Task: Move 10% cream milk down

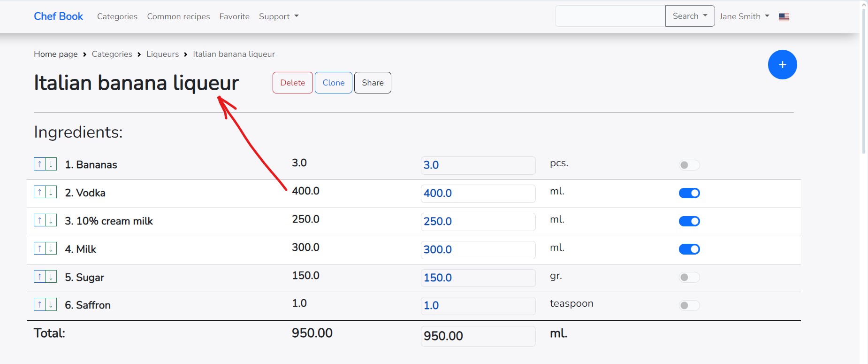Action: [51, 220]
